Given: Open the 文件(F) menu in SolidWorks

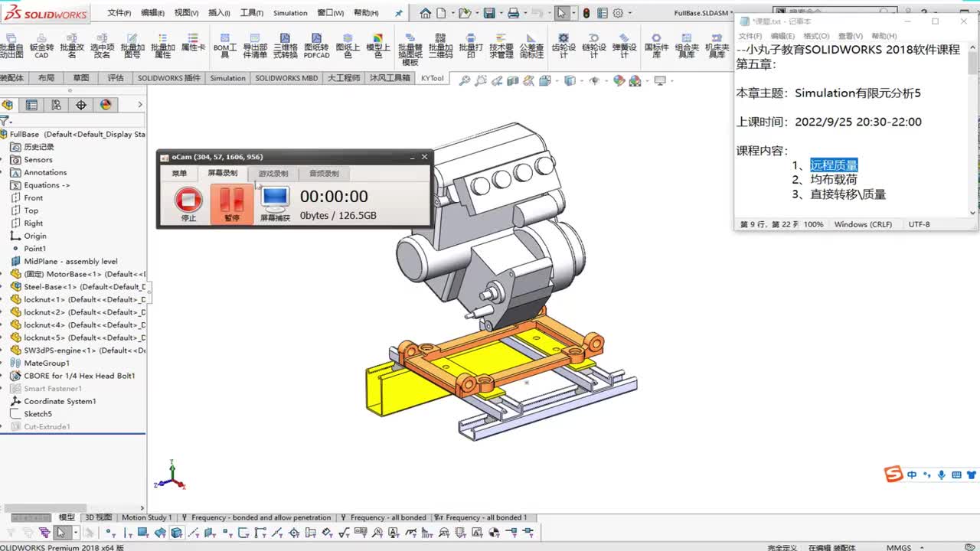Looking at the screenshot, I should (119, 13).
